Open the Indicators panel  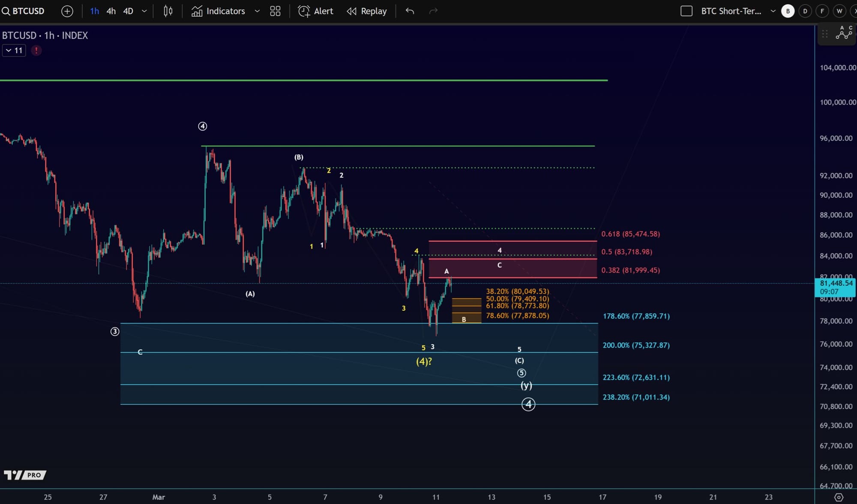tap(219, 11)
